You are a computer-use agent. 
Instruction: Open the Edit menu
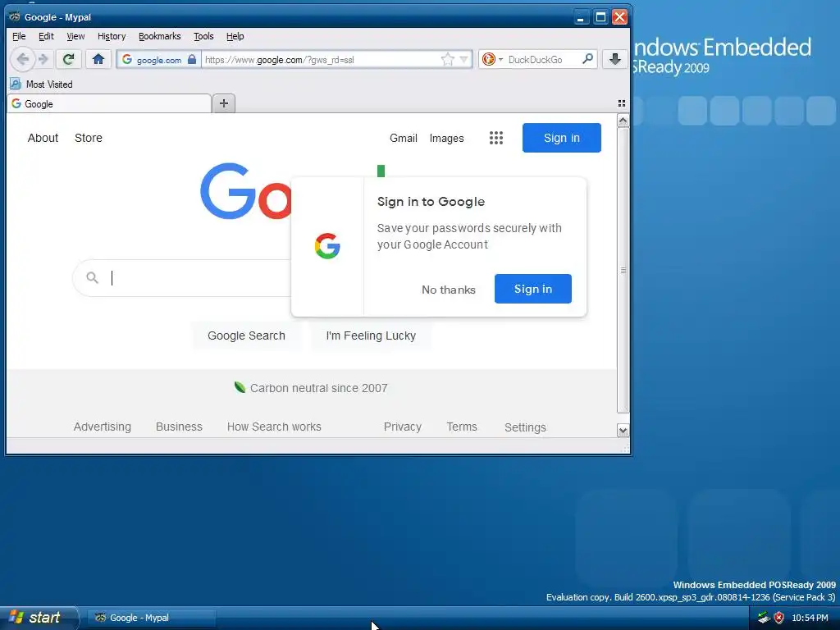(46, 36)
